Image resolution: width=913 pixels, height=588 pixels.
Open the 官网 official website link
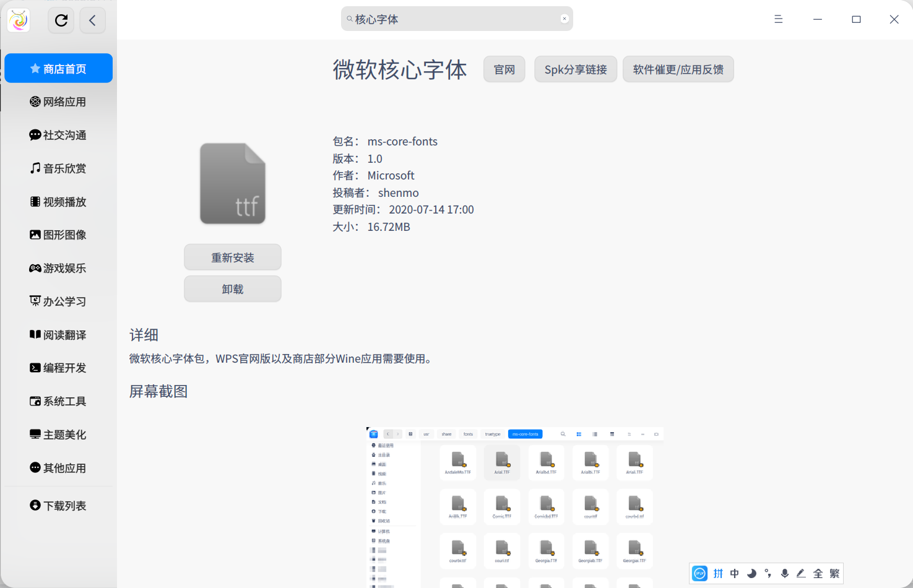504,69
